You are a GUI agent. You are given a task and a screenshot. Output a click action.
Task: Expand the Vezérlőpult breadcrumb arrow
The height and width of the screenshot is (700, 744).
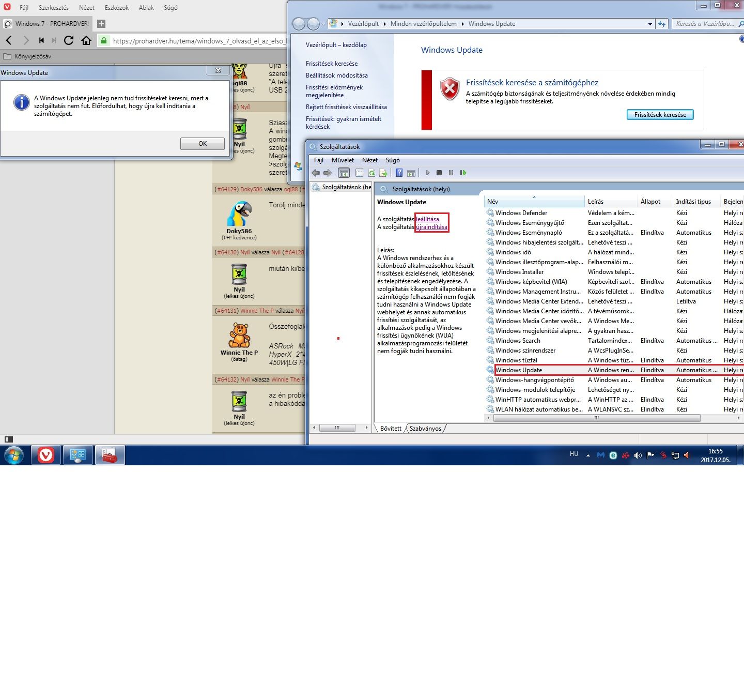[x=384, y=24]
